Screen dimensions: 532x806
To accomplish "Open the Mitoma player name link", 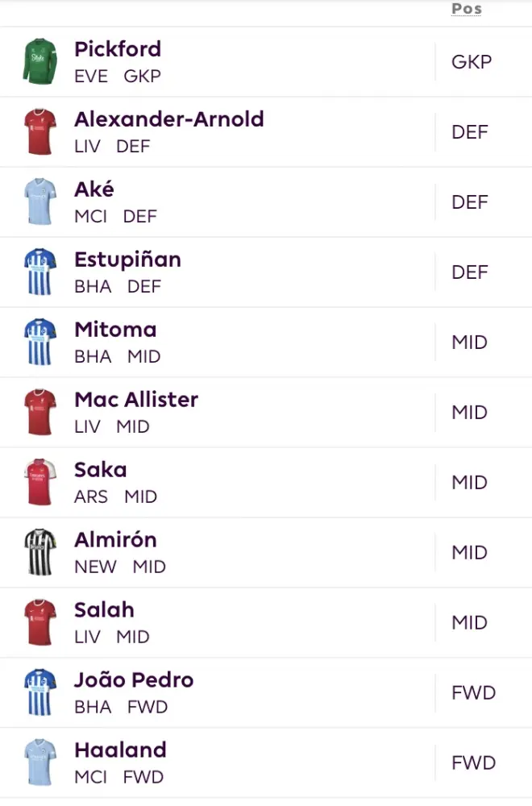I will (115, 330).
